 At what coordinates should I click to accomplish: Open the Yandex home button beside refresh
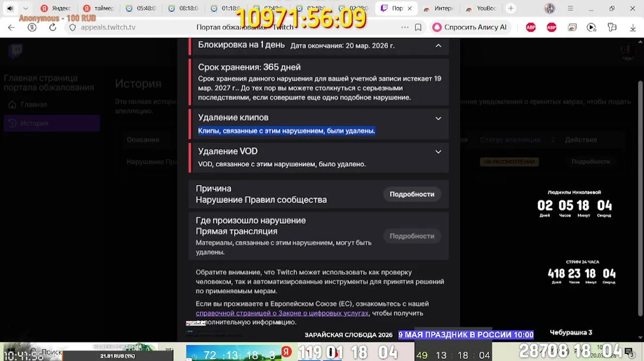pyautogui.click(x=32, y=28)
